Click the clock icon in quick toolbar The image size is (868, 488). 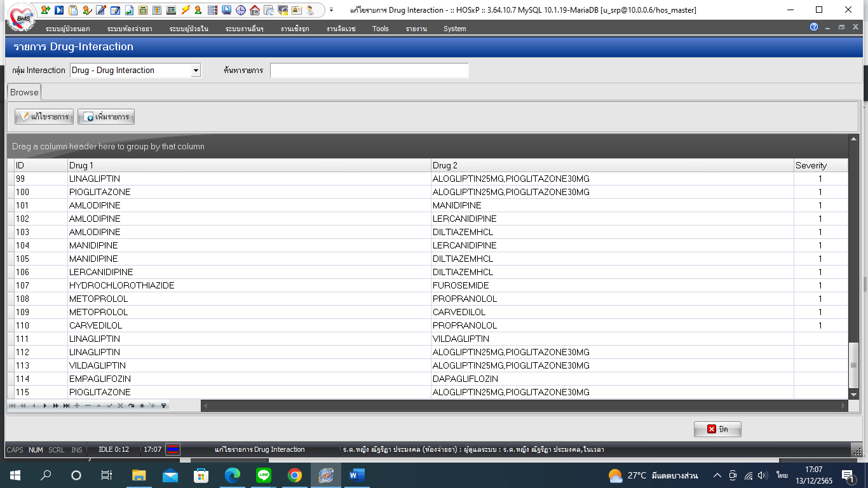coord(241,10)
